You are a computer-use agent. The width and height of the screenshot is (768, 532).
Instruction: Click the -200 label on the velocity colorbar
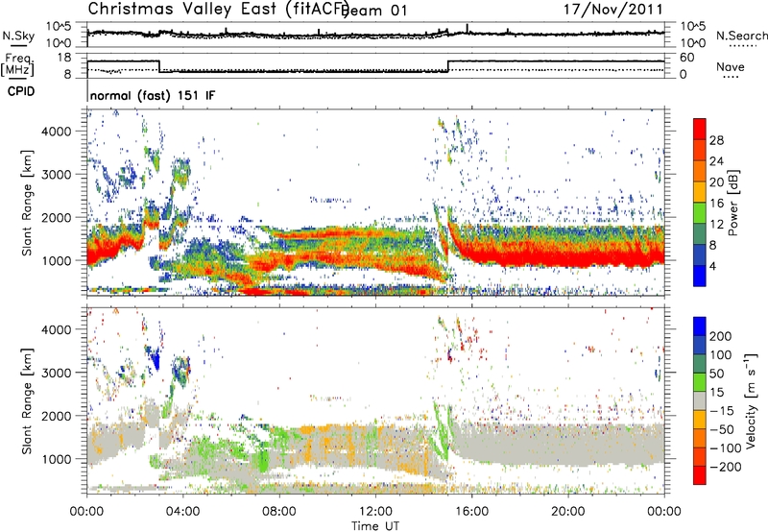pos(724,467)
